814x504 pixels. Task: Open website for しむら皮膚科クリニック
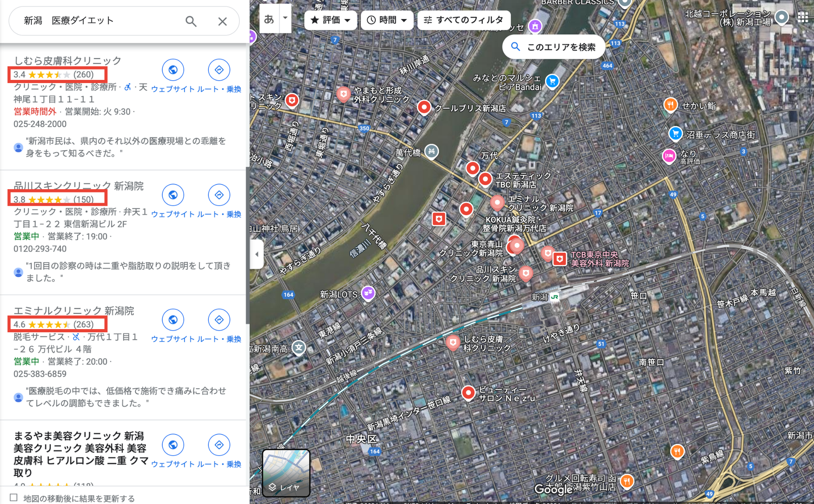[173, 70]
